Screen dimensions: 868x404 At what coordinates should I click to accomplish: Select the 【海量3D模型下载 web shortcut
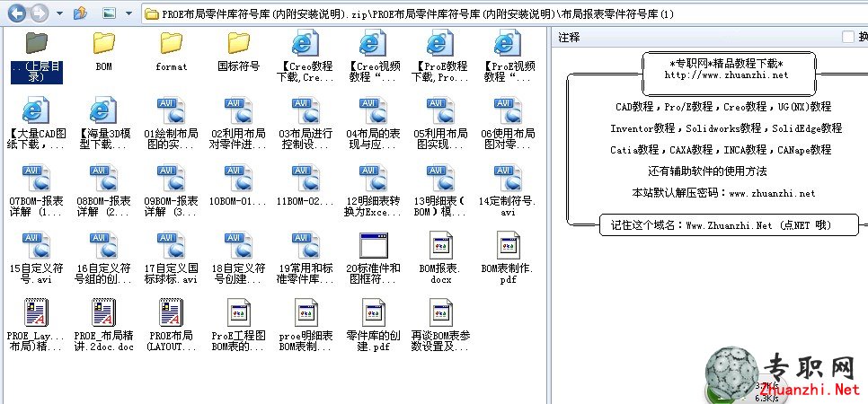(x=103, y=124)
